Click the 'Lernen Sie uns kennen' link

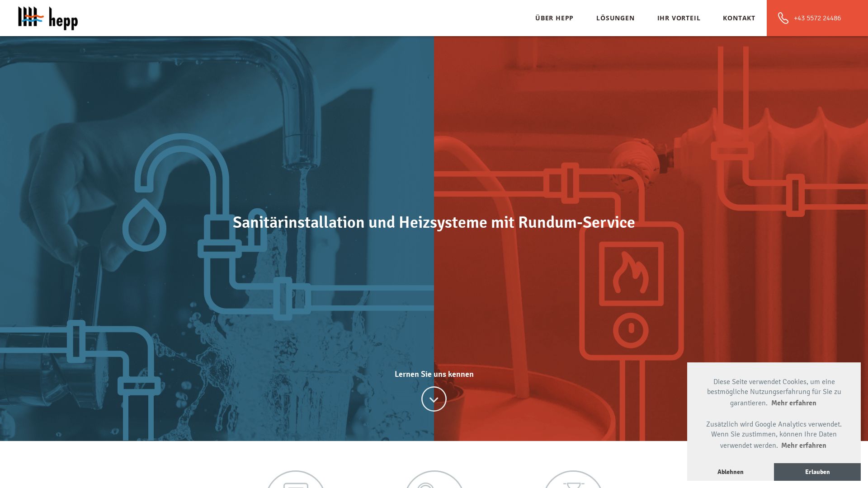point(434,374)
